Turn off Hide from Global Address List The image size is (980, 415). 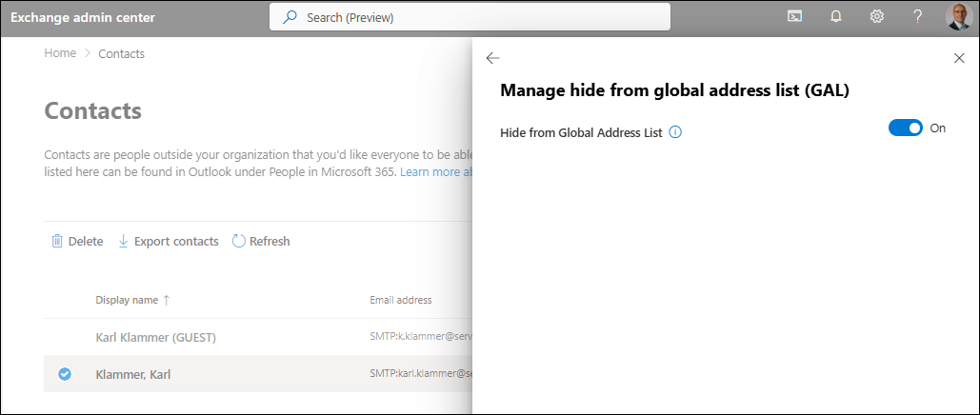(905, 128)
